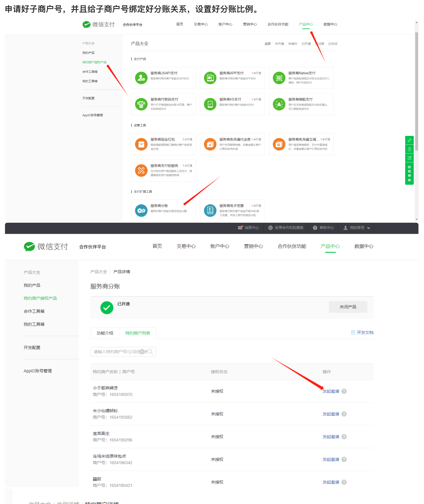
Task: Open 营销中心 in the detail page navigation
Action: [253, 246]
